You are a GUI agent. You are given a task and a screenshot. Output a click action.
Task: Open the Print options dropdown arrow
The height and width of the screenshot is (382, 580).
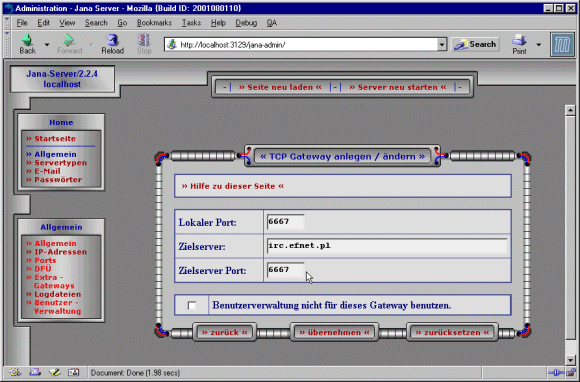click(539, 45)
